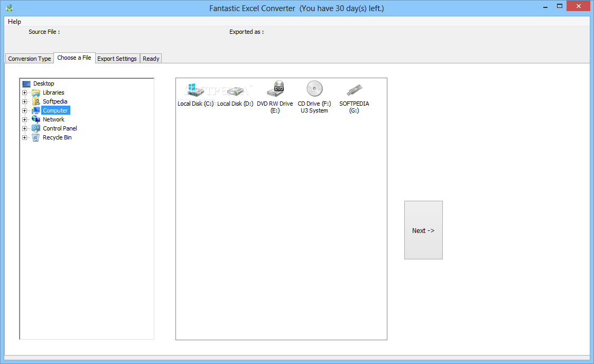Click the Libraries folder icon
This screenshot has height=364, width=594.
point(36,93)
